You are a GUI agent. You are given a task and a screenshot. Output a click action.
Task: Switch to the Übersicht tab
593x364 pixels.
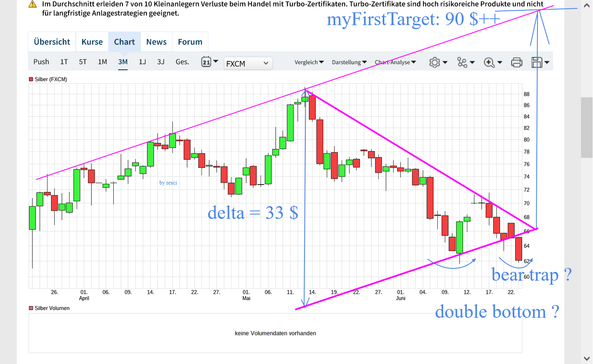[52, 42]
